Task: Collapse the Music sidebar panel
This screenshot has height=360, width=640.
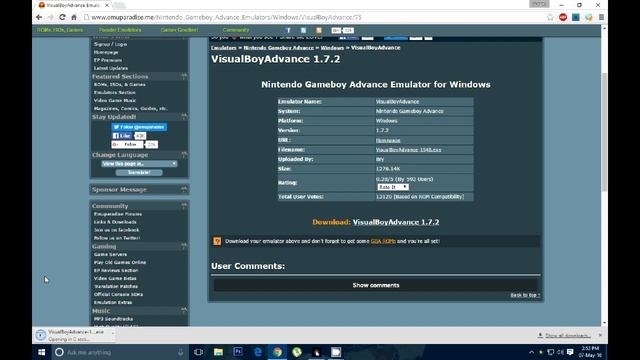Action: point(184,311)
